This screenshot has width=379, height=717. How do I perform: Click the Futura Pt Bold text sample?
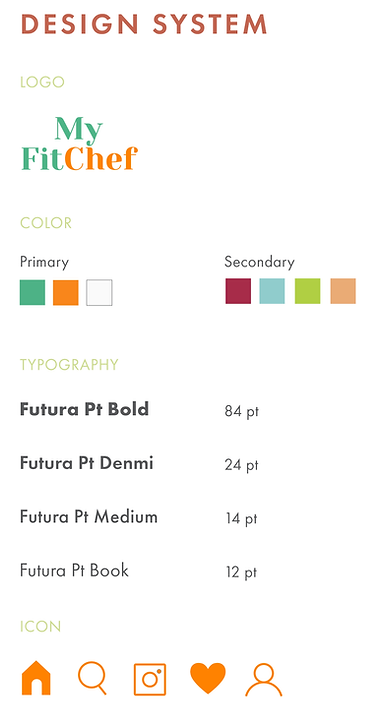[84, 409]
